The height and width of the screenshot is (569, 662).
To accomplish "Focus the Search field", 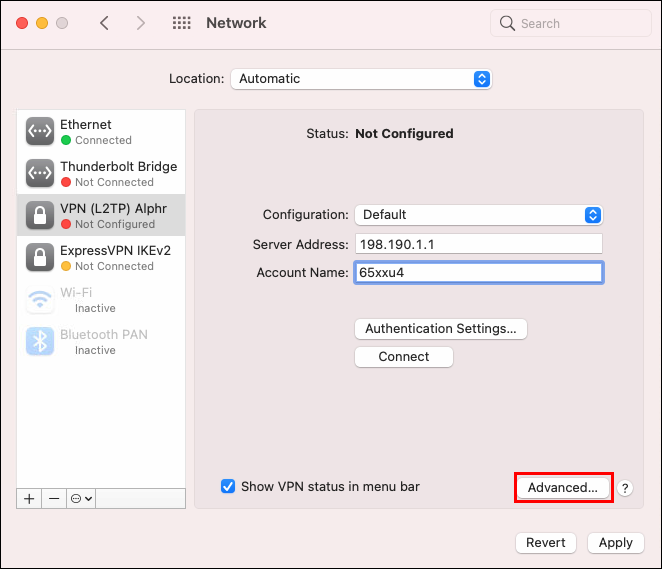I will 571,23.
